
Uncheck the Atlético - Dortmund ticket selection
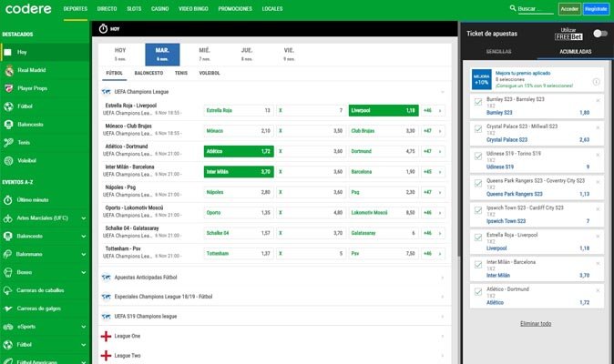pyautogui.click(x=479, y=294)
